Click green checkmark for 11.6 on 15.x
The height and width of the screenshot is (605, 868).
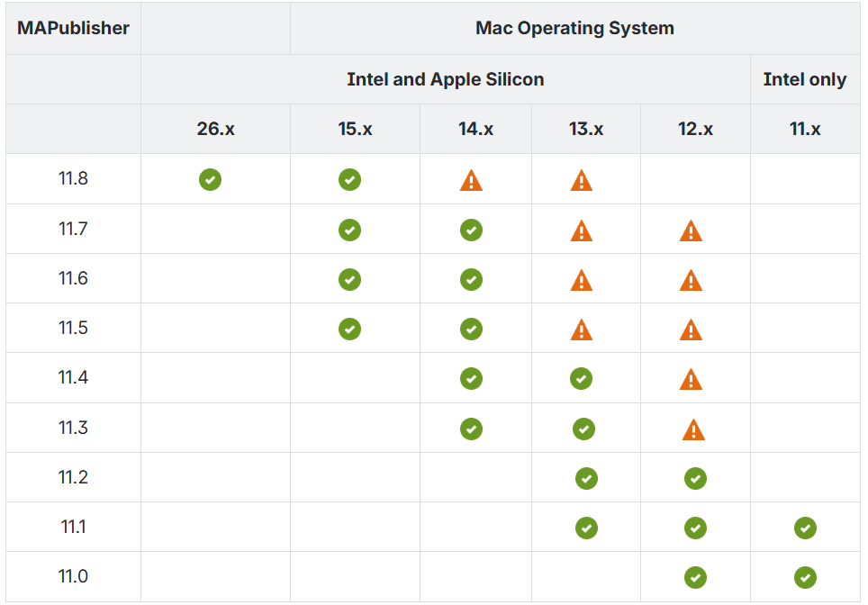(x=349, y=280)
